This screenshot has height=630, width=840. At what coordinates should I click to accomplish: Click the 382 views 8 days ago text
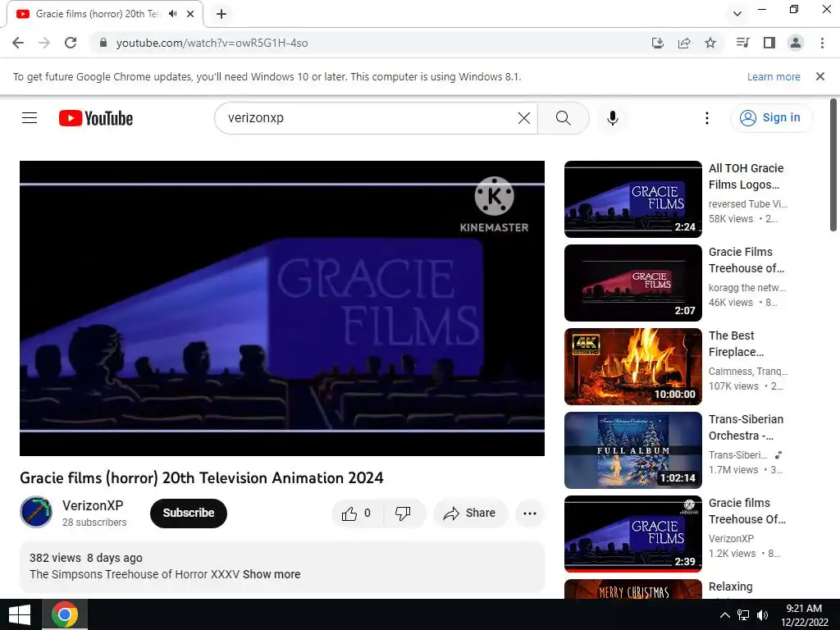click(85, 558)
